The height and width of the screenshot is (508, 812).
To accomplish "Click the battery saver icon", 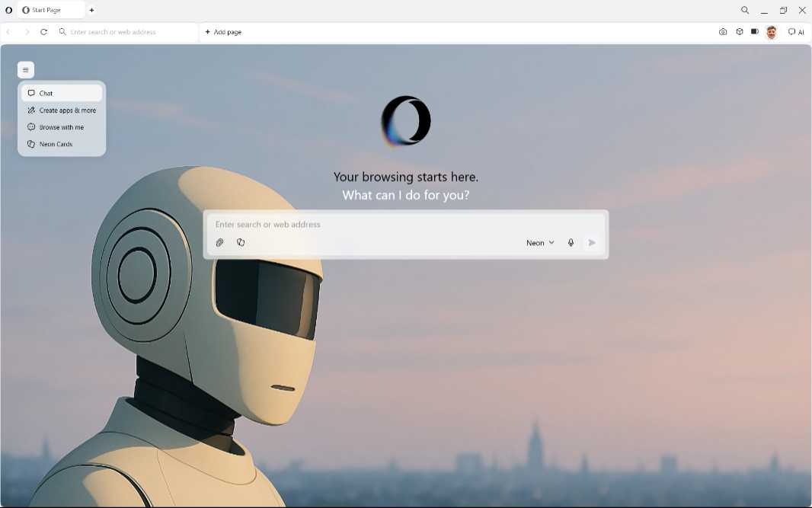I will coord(755,32).
